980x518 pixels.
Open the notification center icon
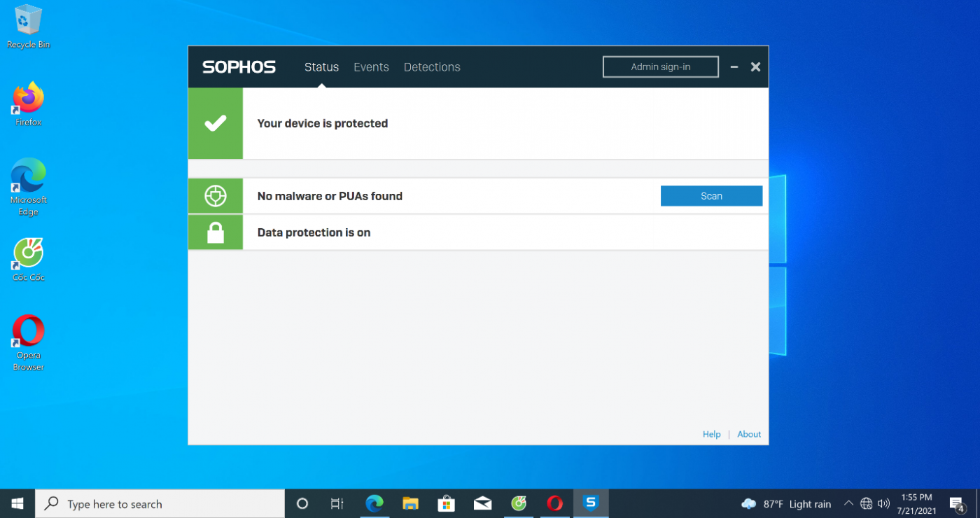click(x=958, y=504)
